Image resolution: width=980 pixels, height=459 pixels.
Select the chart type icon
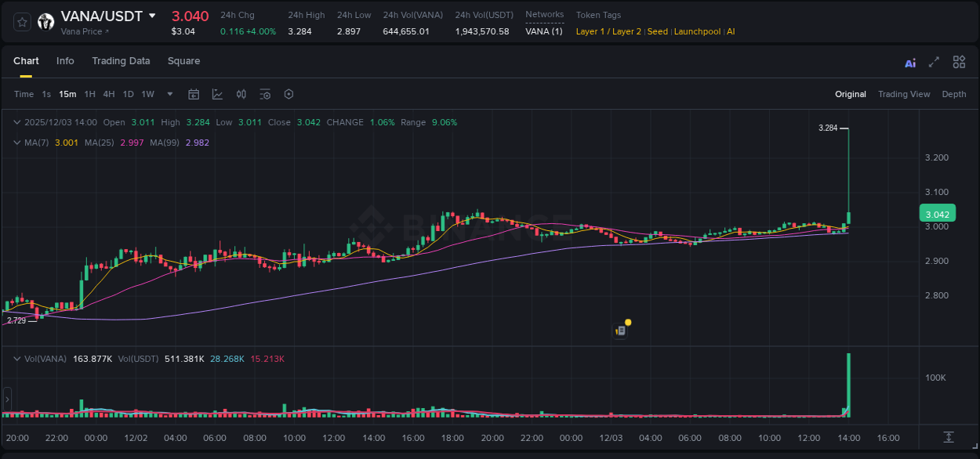point(217,94)
